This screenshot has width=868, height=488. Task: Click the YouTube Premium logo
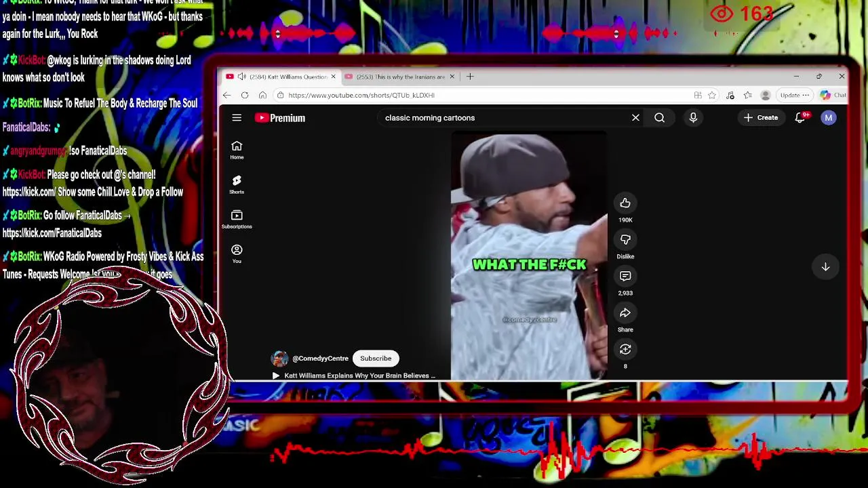280,118
